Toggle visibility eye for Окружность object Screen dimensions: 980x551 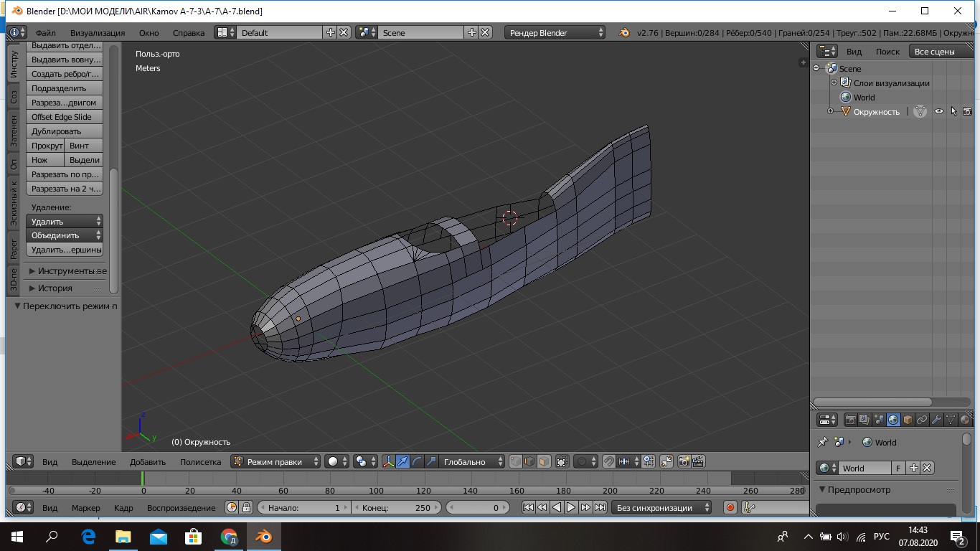pos(938,111)
